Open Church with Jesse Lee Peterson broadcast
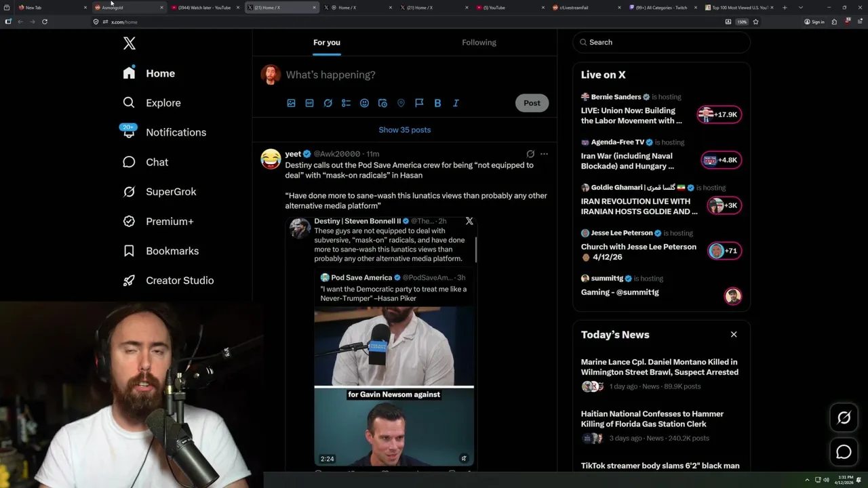The height and width of the screenshot is (488, 868). [639, 252]
